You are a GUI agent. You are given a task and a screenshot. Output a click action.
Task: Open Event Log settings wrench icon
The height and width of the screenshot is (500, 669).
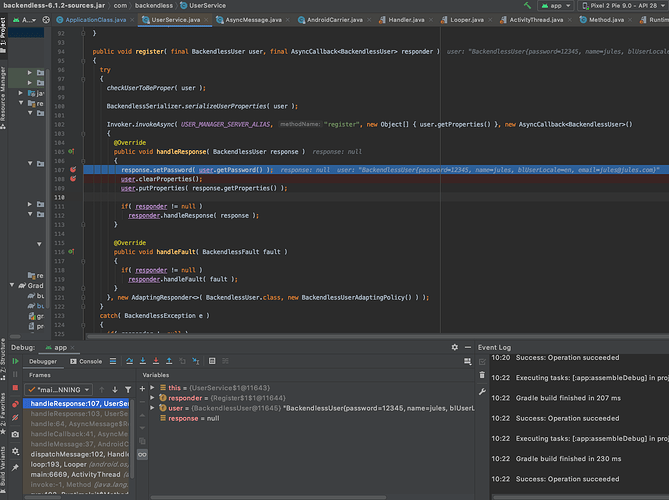point(482,392)
